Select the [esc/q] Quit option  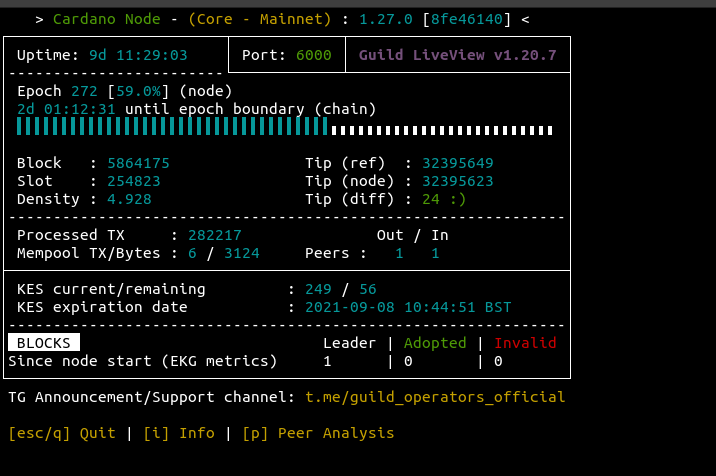(x=62, y=433)
